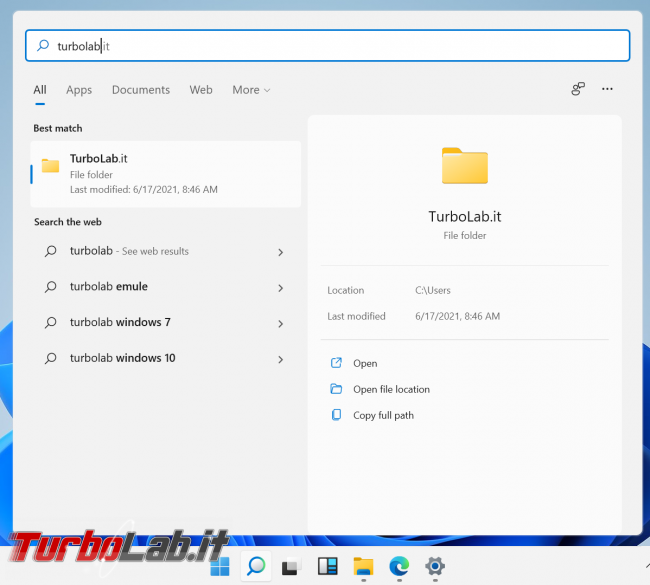This screenshot has height=585, width=650.
Task: Open File Explorer from the taskbar
Action: click(x=363, y=566)
